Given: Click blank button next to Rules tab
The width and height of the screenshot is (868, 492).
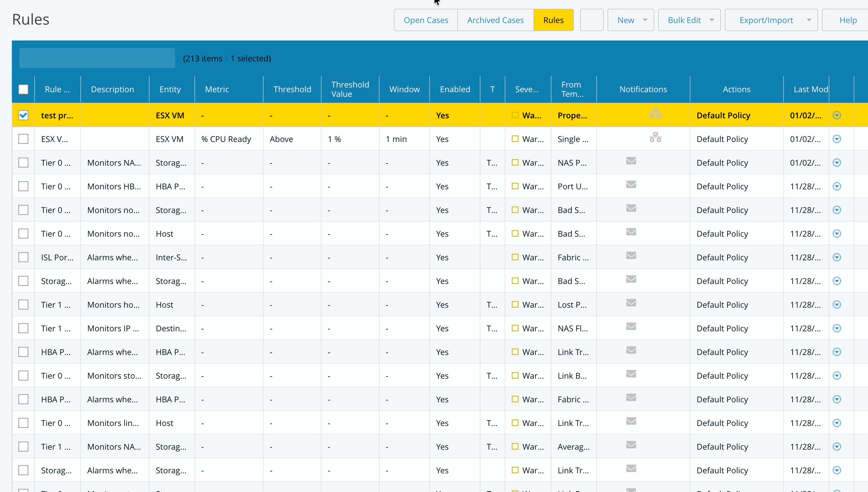Looking at the screenshot, I should coord(592,20).
